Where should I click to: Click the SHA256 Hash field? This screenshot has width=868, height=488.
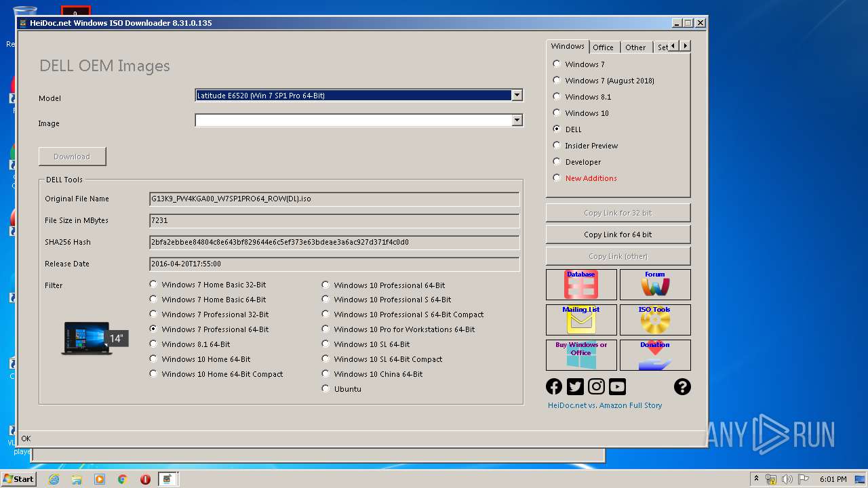coord(334,243)
